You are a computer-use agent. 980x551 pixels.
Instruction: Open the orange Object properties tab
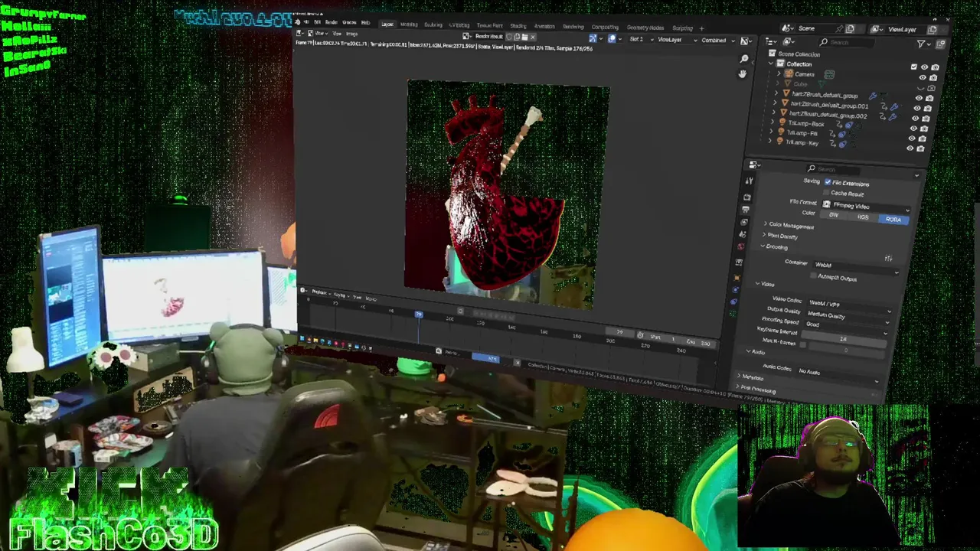(x=737, y=278)
